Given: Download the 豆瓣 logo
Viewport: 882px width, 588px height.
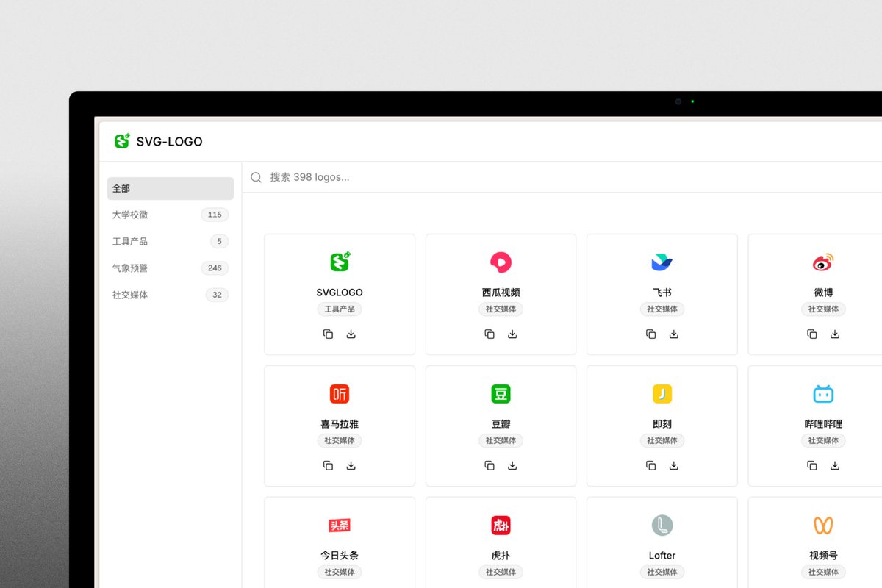Looking at the screenshot, I should point(512,466).
